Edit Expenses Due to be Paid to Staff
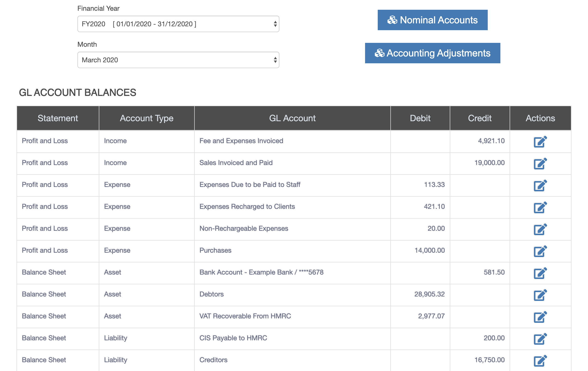 540,185
